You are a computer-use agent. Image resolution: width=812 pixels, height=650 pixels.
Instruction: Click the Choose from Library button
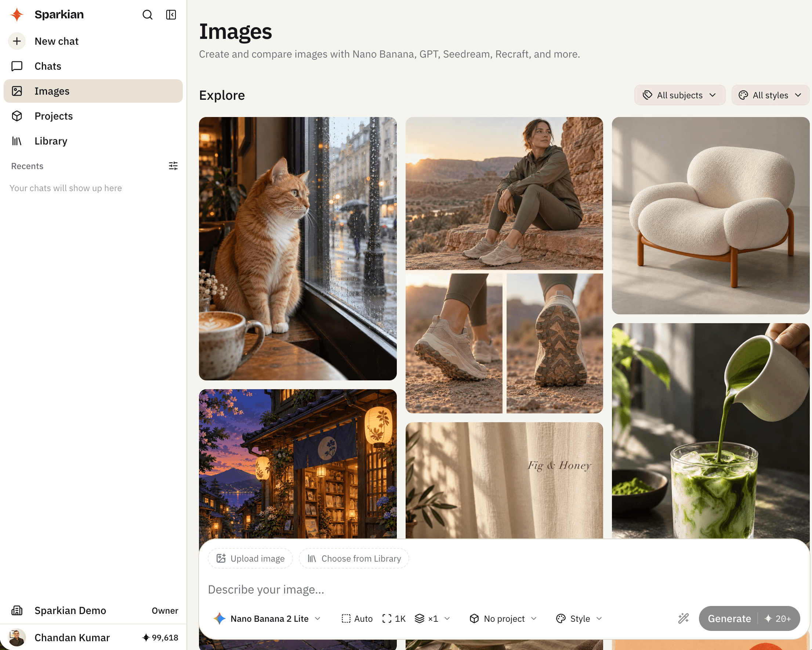click(354, 559)
